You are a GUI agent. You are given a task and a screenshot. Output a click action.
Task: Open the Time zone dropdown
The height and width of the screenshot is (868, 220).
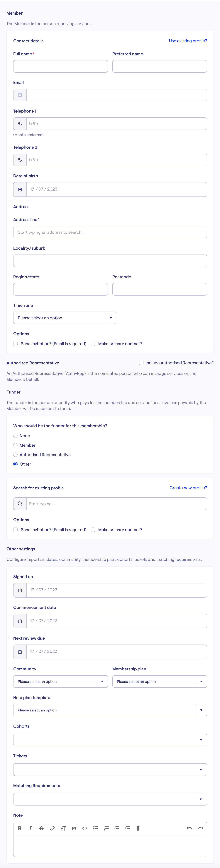point(111,318)
